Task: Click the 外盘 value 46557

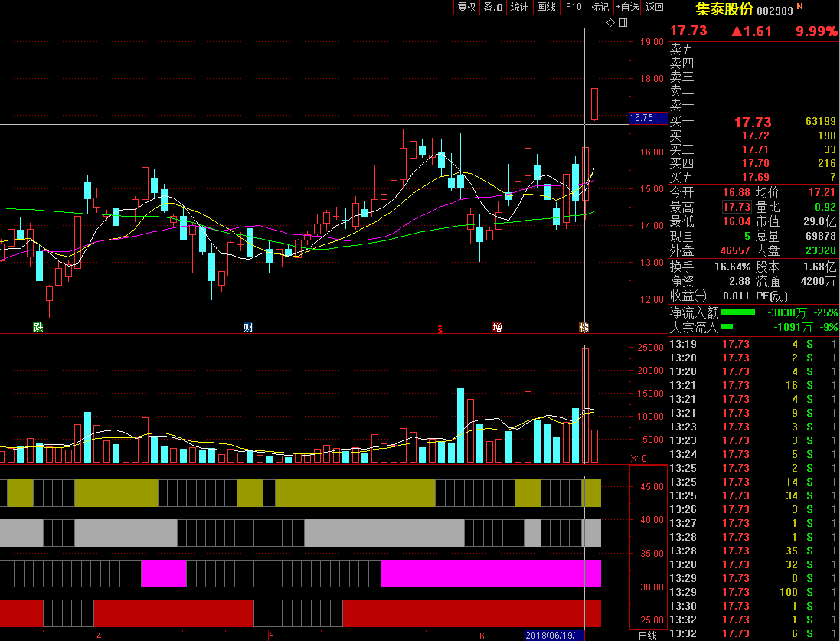Action: point(735,250)
